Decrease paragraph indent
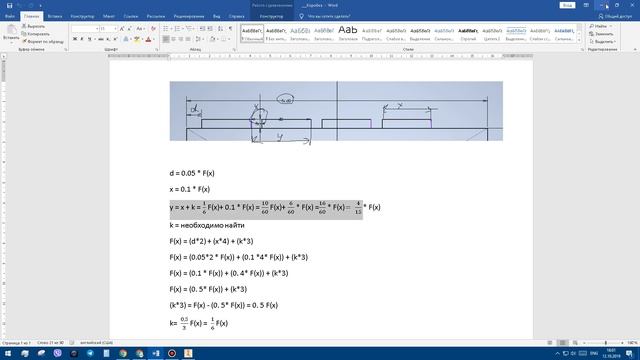This screenshot has height=360, width=640. (x=202, y=29)
